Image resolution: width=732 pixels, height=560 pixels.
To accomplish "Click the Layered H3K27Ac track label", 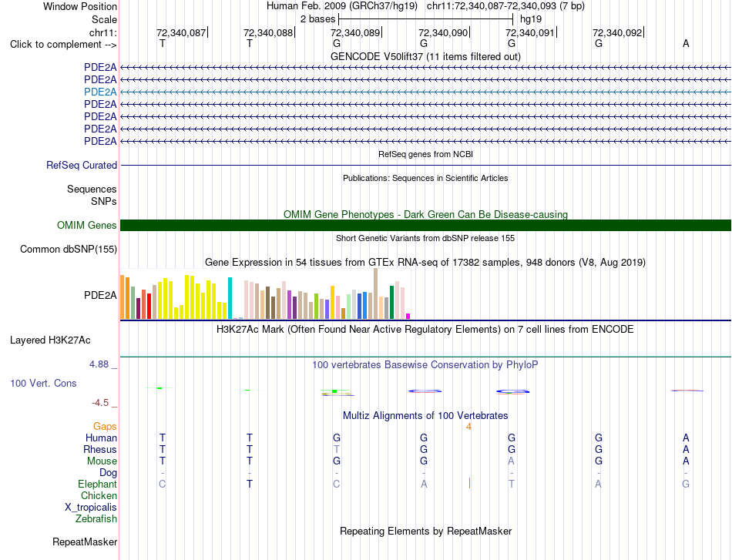I will (50, 340).
